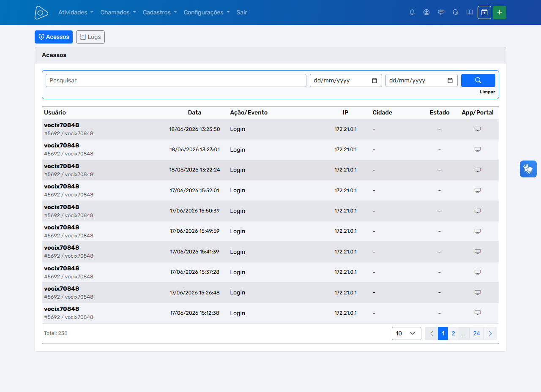Go to the next page using the right chevron
The image size is (541, 392).
pyautogui.click(x=490, y=333)
